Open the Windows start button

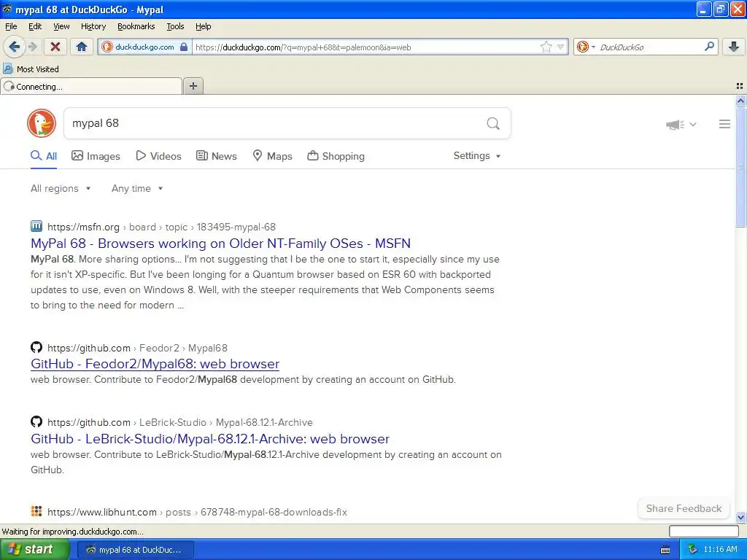tap(34, 550)
